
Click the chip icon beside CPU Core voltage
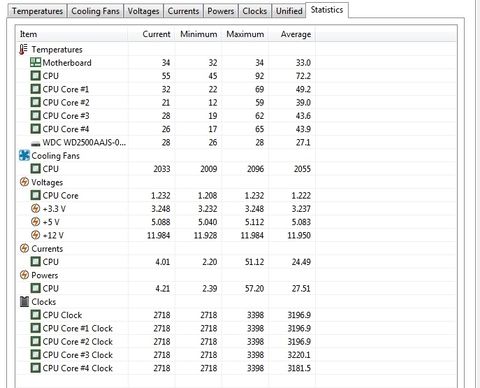pyautogui.click(x=35, y=195)
